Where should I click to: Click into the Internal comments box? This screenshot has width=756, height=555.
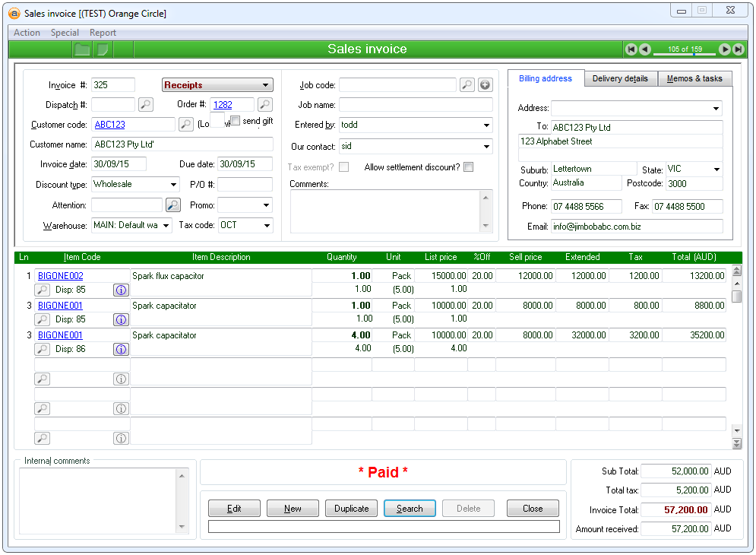click(97, 499)
